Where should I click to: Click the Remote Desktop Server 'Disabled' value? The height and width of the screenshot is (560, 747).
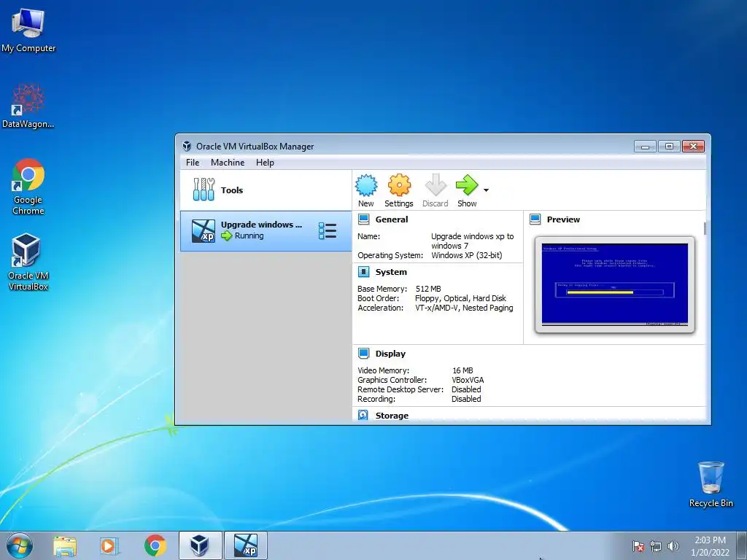tap(466, 389)
